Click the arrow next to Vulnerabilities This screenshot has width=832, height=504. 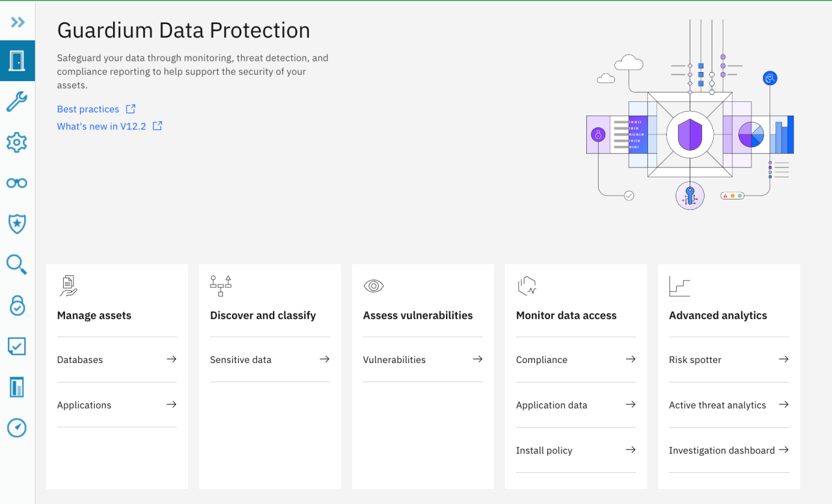[x=478, y=359]
